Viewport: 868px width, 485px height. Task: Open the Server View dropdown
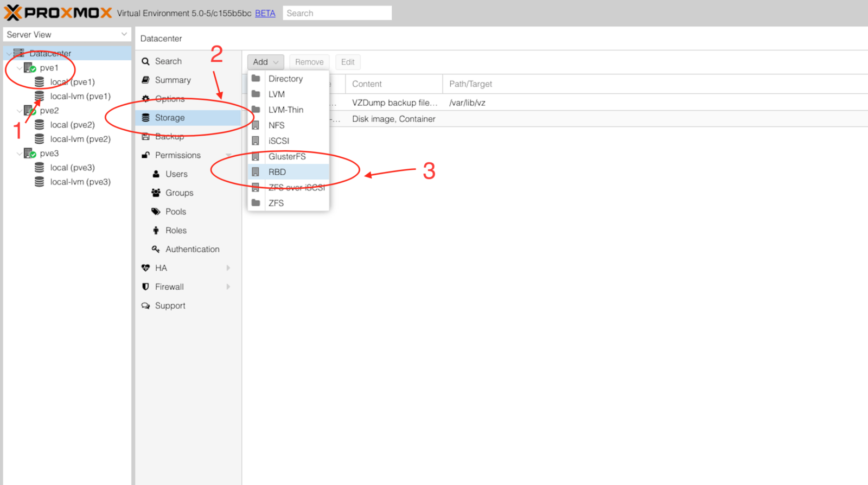pyautogui.click(x=67, y=34)
